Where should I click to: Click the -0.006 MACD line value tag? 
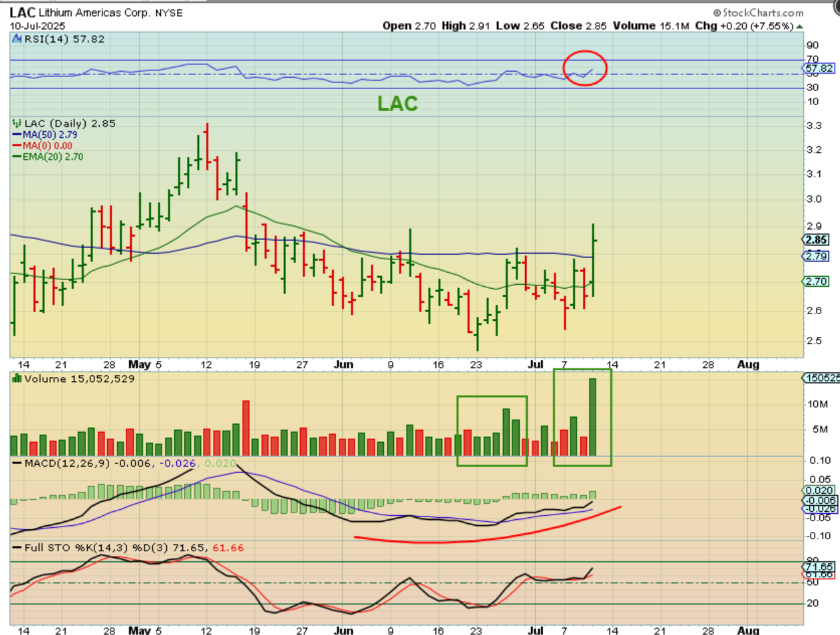tap(820, 500)
